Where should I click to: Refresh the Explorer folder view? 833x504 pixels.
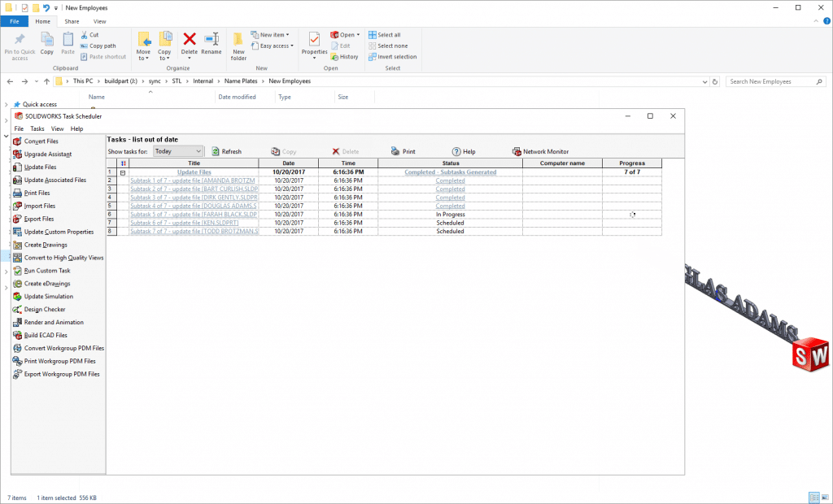(715, 82)
